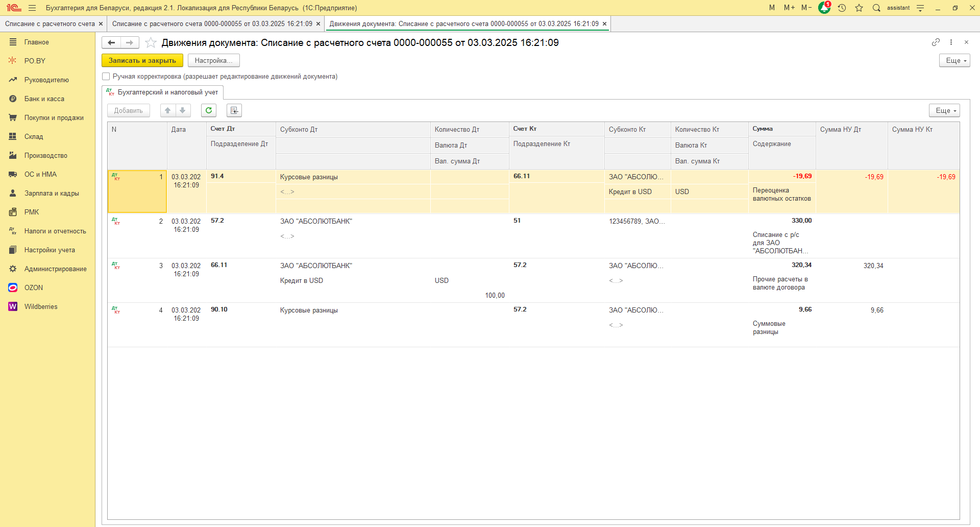Click the move row up arrow

pyautogui.click(x=168, y=110)
